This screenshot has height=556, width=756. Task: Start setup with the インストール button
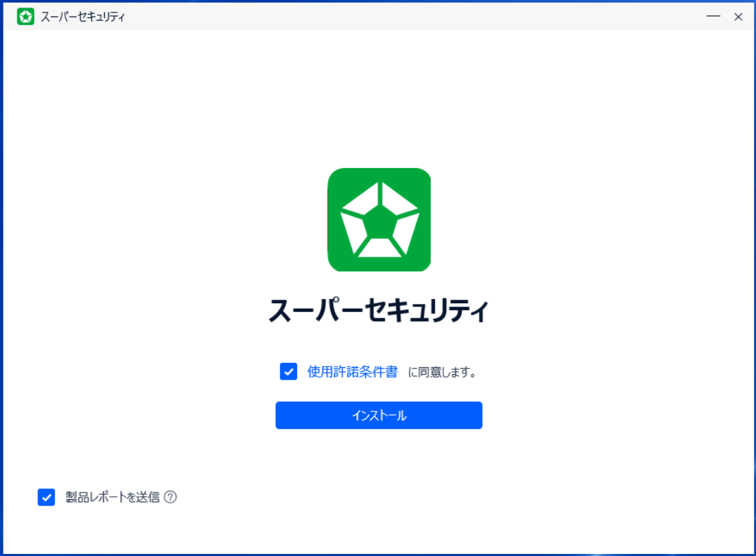pos(379,415)
